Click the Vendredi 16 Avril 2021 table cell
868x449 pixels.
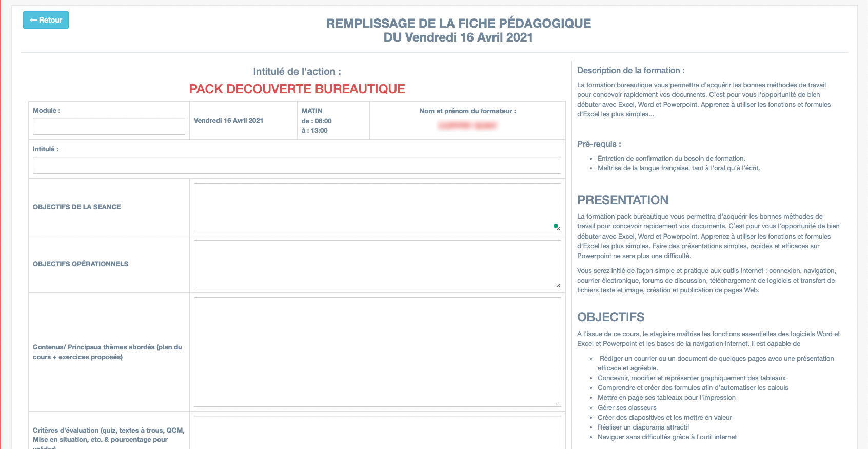pyautogui.click(x=229, y=121)
